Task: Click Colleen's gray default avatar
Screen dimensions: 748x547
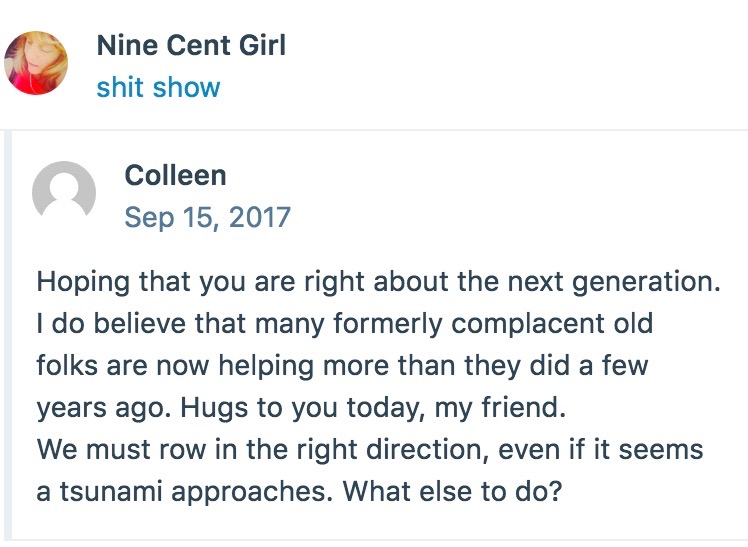Action: point(64,194)
